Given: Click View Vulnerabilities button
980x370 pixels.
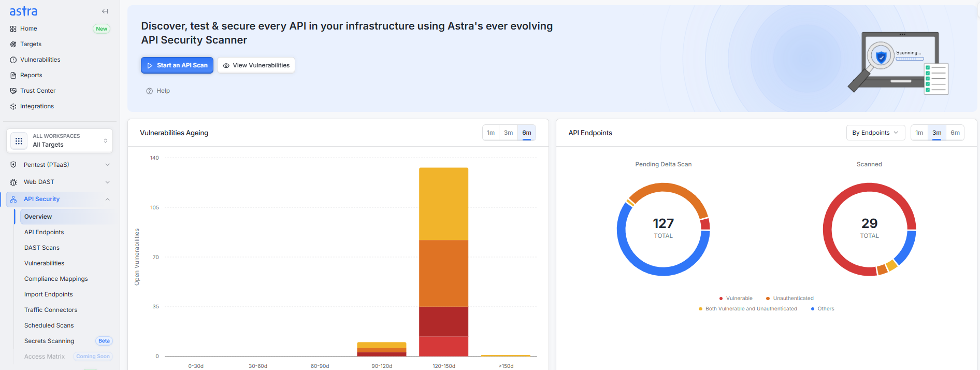Looking at the screenshot, I should (256, 65).
